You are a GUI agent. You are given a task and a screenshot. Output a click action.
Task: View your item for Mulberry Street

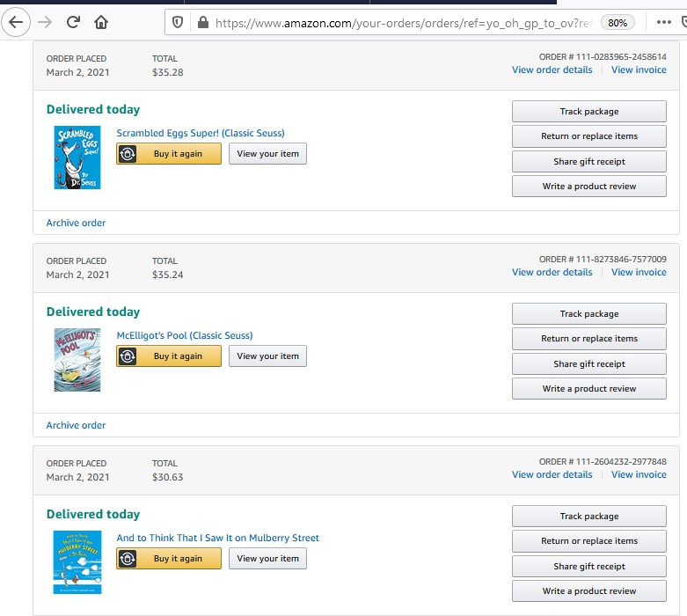point(267,559)
